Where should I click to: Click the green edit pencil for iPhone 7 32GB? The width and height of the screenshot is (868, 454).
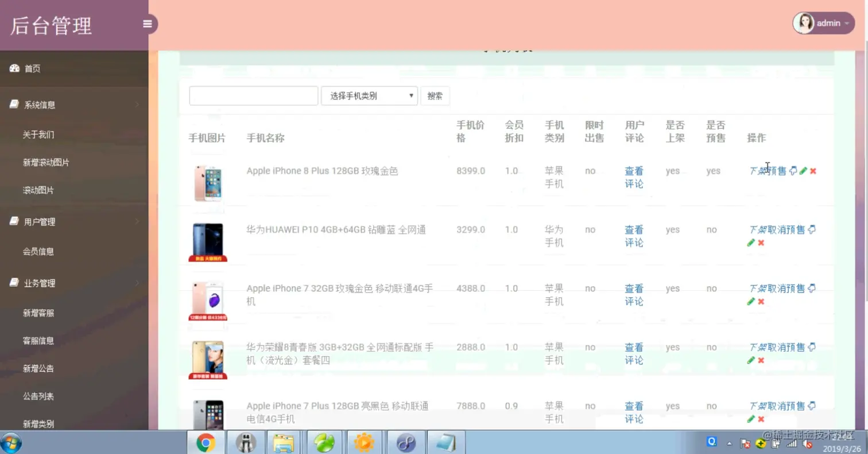pyautogui.click(x=751, y=301)
